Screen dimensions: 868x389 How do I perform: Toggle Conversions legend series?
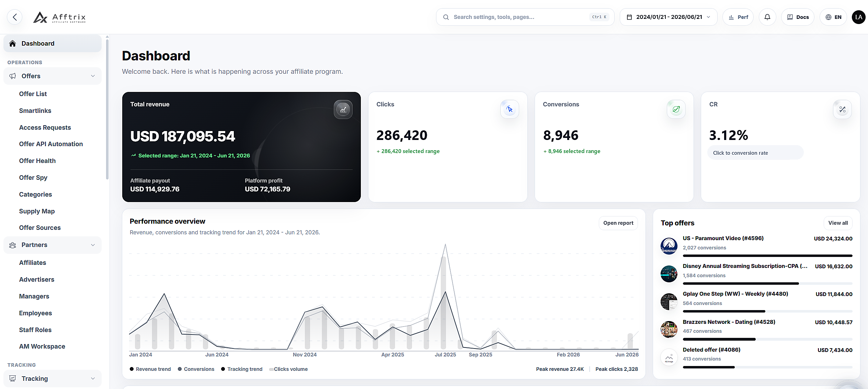(x=196, y=369)
